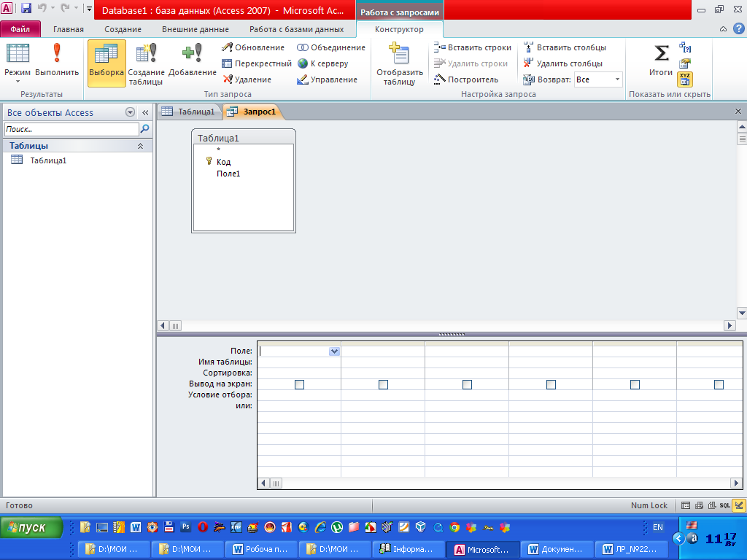747x560 pixels.
Task: Open Все объекты Access menu arrow
Action: tap(130, 112)
